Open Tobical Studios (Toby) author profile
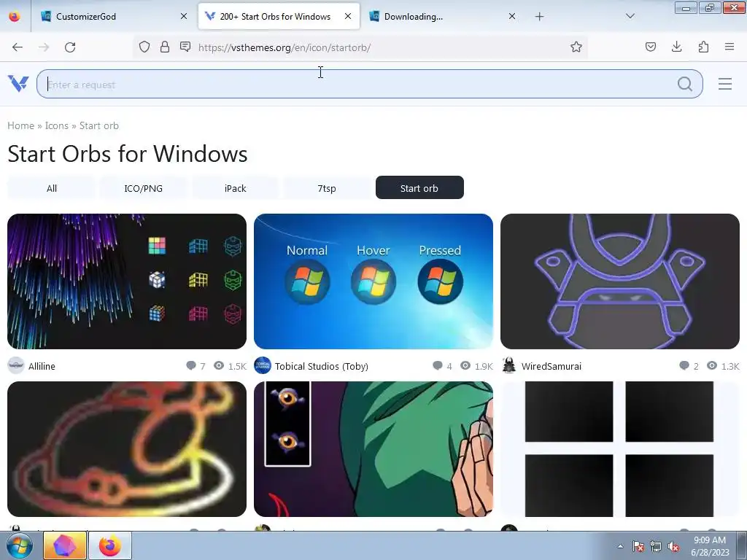The image size is (747, 560). (x=322, y=366)
